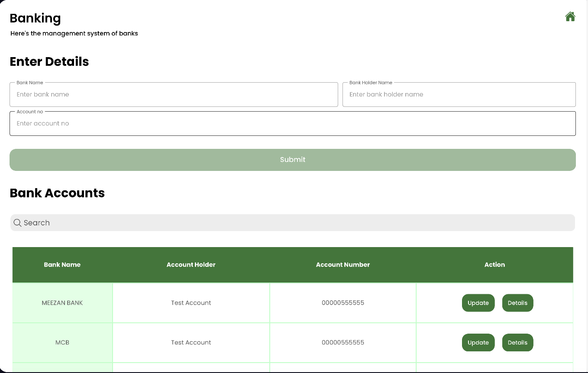Screen dimensions: 588x373
Task: Click the Account Number column header
Action: point(343,265)
